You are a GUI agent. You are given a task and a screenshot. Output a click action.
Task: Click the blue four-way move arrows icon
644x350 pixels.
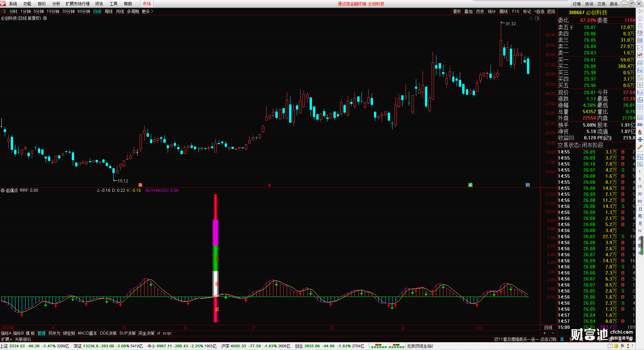click(640, 139)
